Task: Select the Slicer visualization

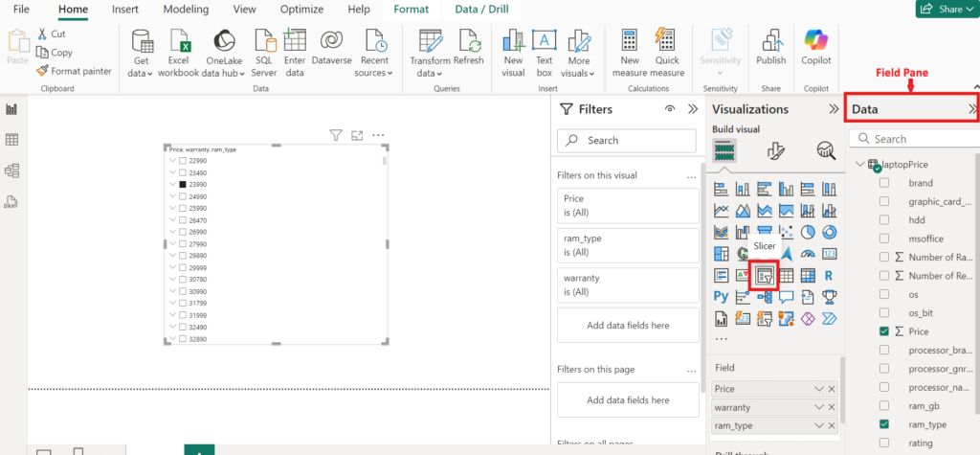Action: pyautogui.click(x=765, y=275)
